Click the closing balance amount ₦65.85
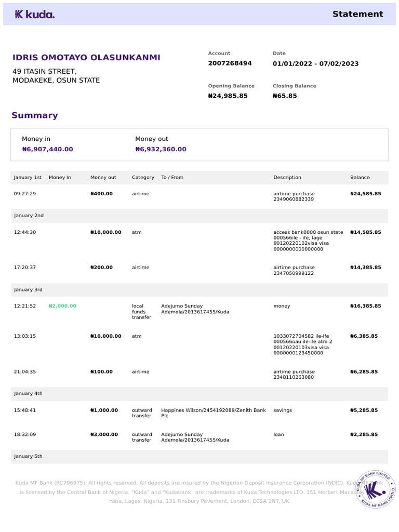 coord(285,96)
